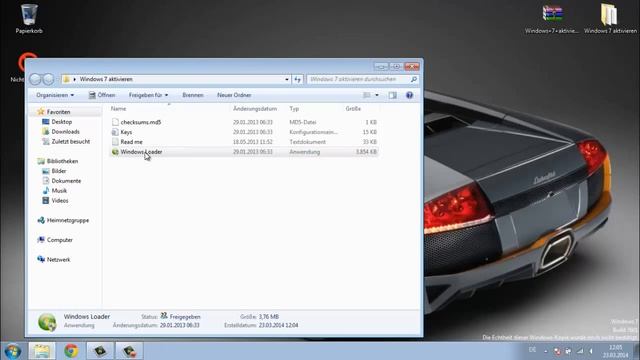Open the Videos library

(x=60, y=200)
